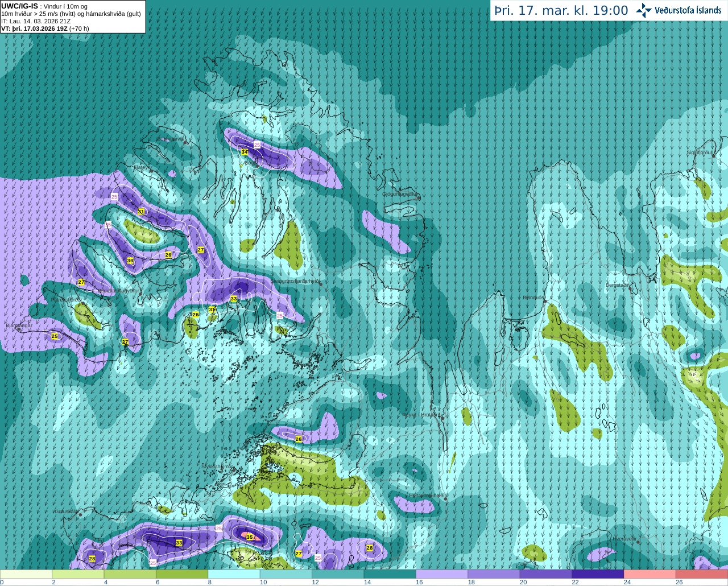
Task: Click the Bolungarvík station label
Action: pyautogui.click(x=170, y=139)
